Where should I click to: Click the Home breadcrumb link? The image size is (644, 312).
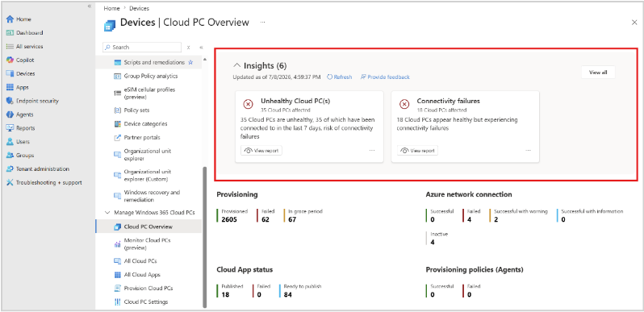point(111,8)
